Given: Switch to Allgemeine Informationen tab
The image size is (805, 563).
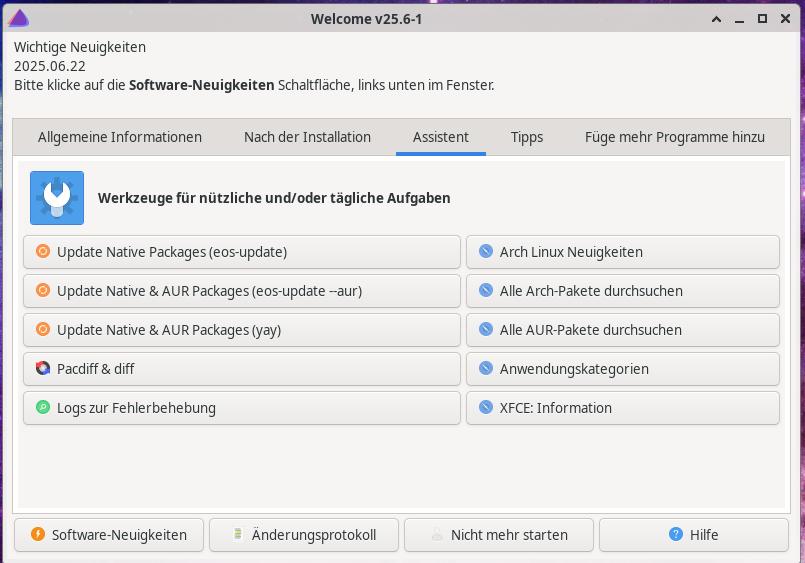Looking at the screenshot, I should coord(120,137).
